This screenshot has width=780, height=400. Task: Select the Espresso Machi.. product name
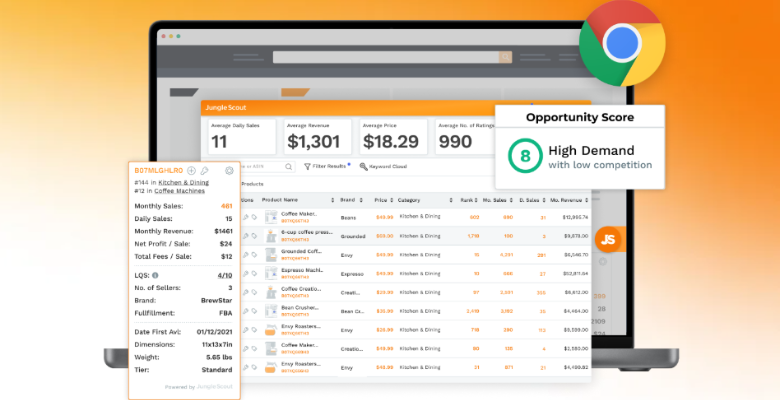pyautogui.click(x=302, y=270)
